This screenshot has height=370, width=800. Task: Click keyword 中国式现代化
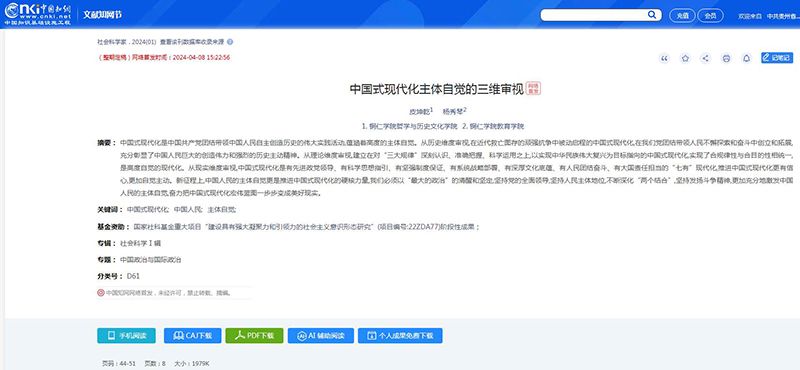(x=147, y=209)
